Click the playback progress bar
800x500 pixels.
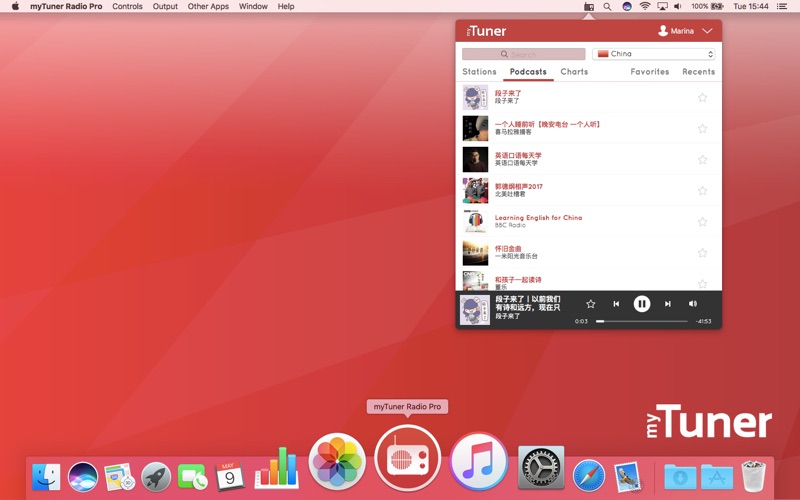pos(642,321)
